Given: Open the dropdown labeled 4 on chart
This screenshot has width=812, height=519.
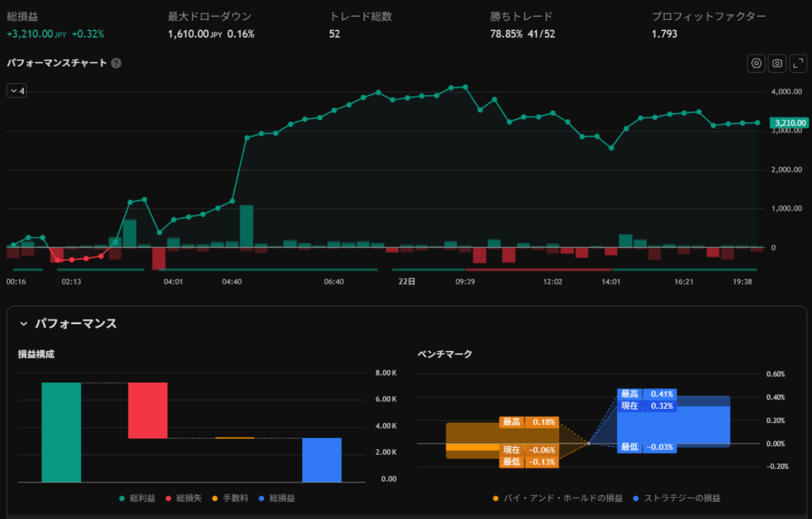Looking at the screenshot, I should (17, 91).
